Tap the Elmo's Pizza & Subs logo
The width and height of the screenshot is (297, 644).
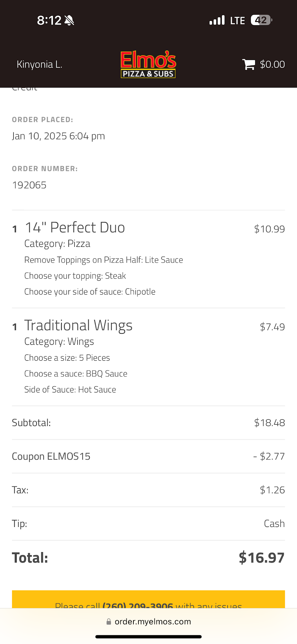point(148,64)
